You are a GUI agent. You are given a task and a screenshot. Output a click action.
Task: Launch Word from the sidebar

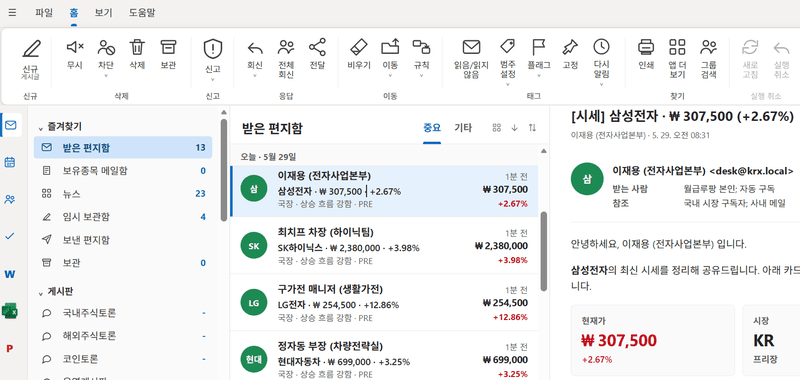pos(10,274)
